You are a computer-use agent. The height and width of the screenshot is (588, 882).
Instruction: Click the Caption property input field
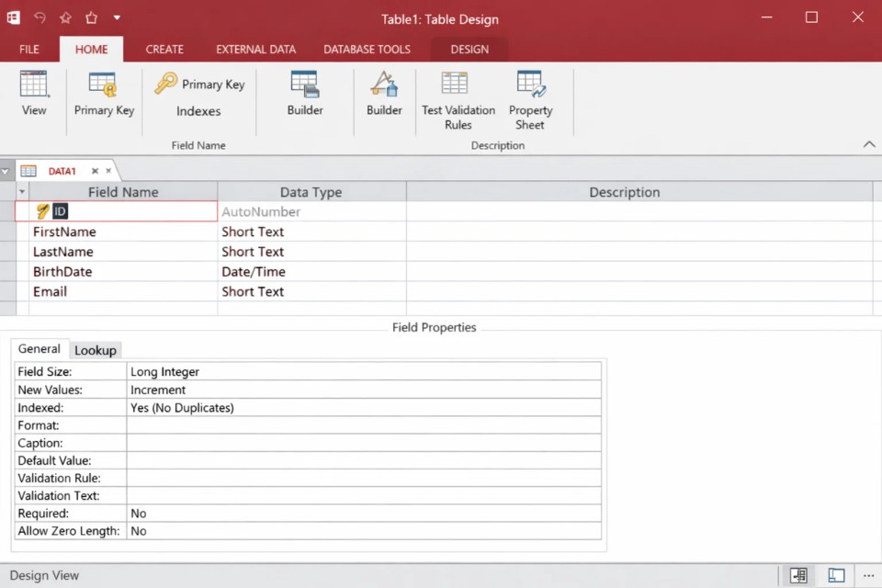click(364, 443)
